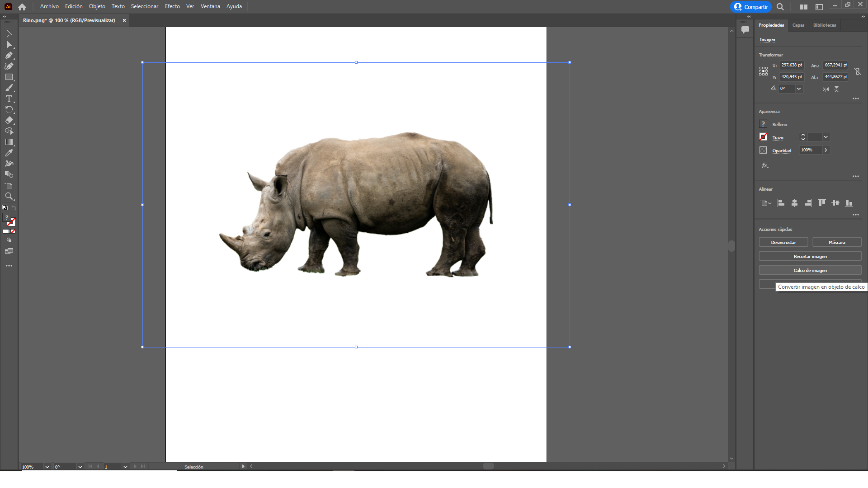Pick the Eraser tool
The height and width of the screenshot is (488, 868).
[9, 121]
